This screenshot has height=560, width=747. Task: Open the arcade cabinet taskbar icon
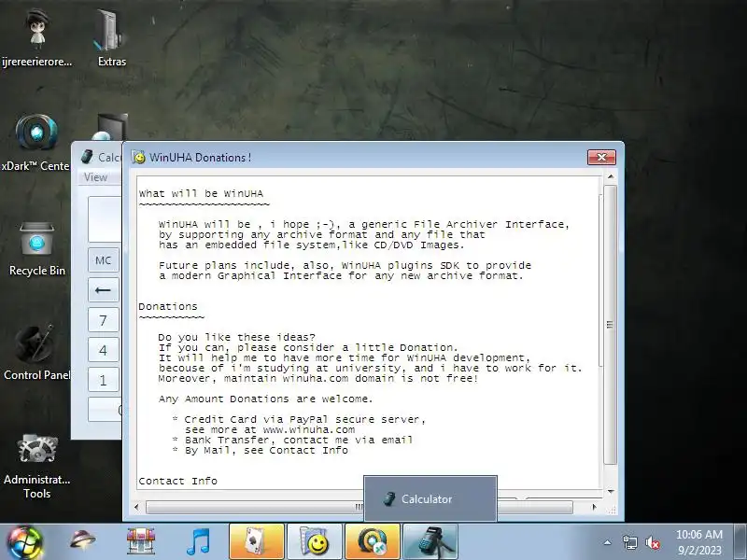pyautogui.click(x=141, y=541)
